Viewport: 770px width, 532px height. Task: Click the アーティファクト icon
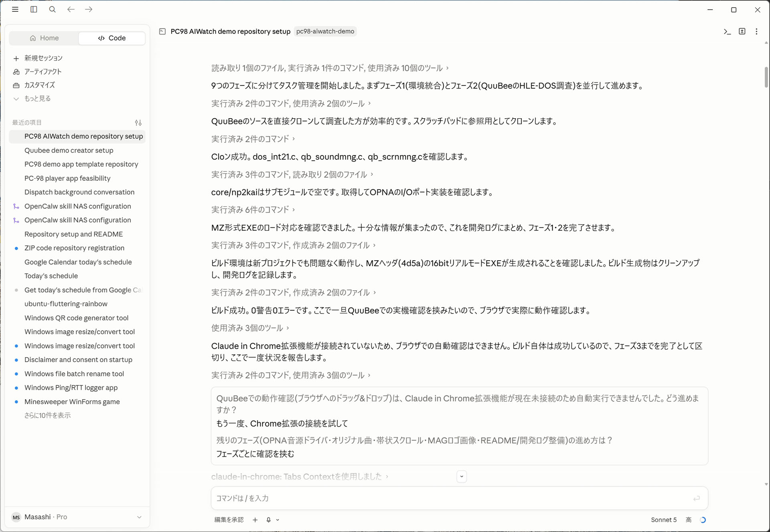tap(16, 72)
